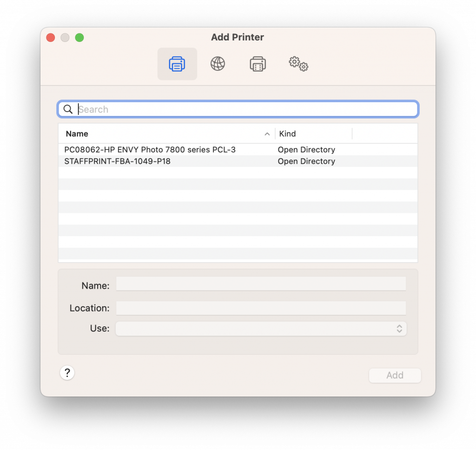The height and width of the screenshot is (450, 476).
Task: Click the Name column header
Action: point(77,134)
